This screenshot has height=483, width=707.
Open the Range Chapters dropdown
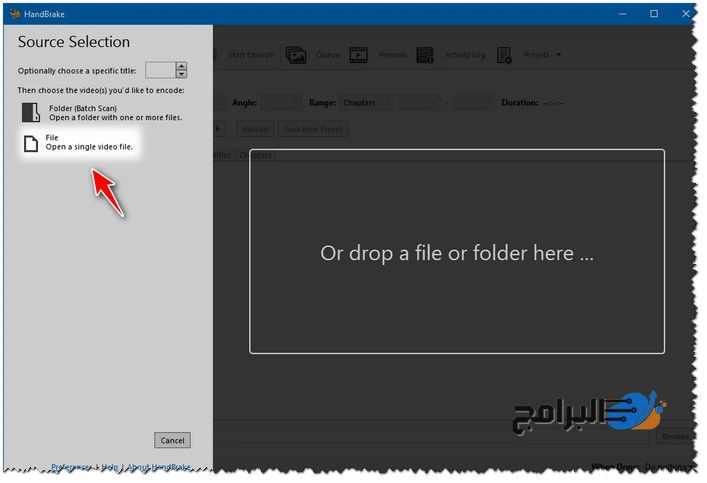click(x=365, y=102)
